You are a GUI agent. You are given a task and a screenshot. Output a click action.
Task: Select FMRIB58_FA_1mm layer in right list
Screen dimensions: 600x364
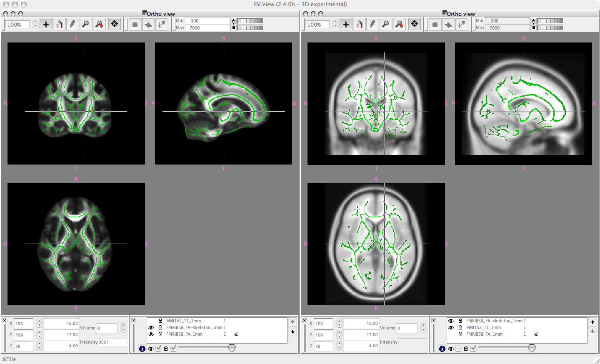[x=484, y=334]
